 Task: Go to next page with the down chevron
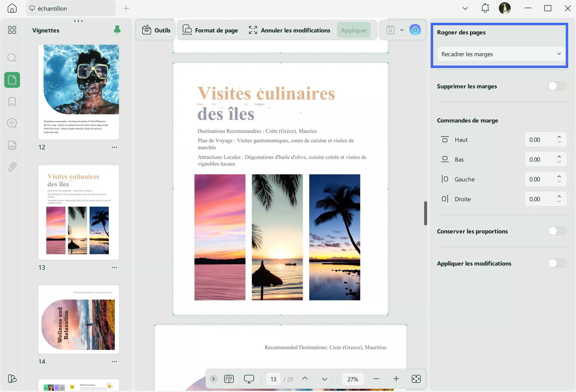324,379
